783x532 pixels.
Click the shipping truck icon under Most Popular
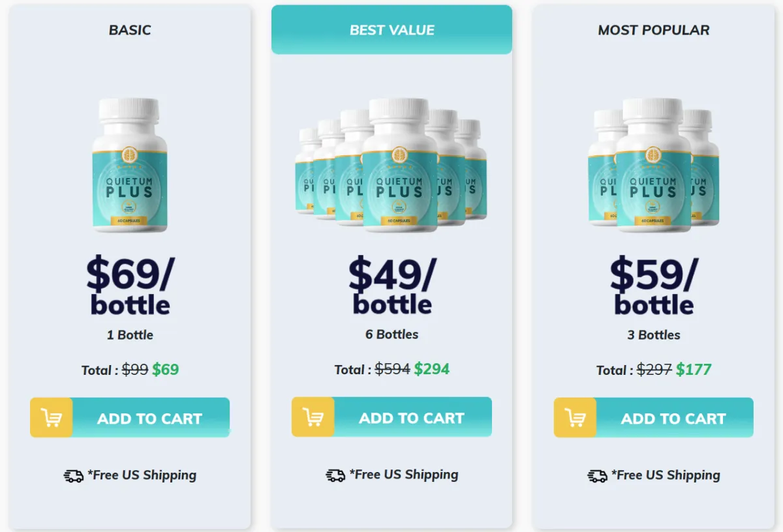click(x=597, y=476)
